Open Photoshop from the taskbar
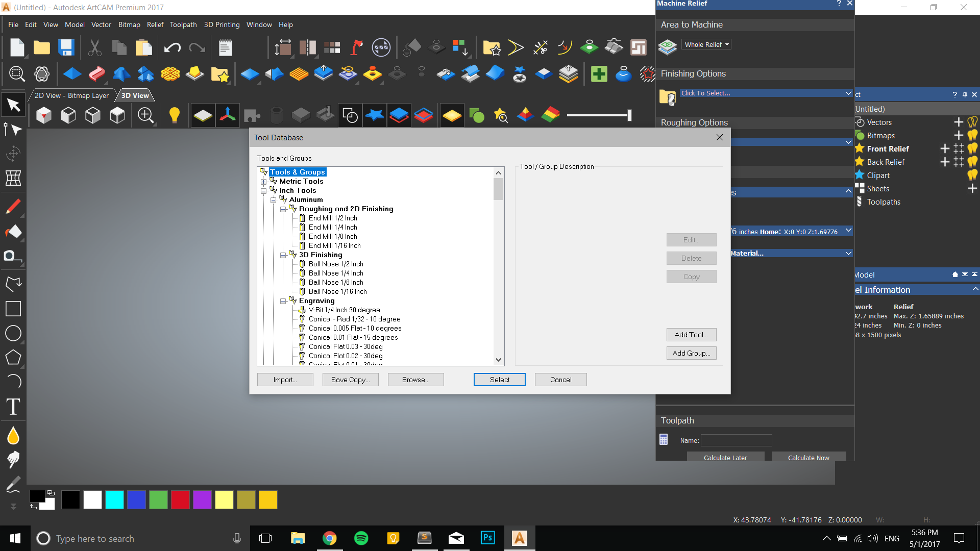 point(488,538)
